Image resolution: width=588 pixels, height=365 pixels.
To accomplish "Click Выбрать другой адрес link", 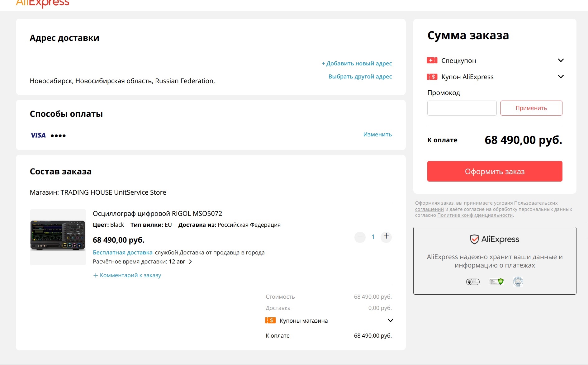I will [360, 77].
